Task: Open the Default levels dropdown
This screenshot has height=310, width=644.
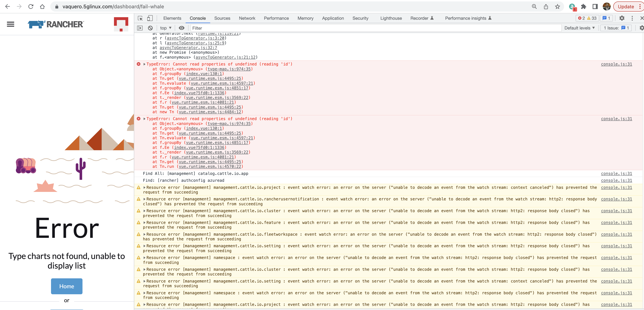Action: coord(579,28)
